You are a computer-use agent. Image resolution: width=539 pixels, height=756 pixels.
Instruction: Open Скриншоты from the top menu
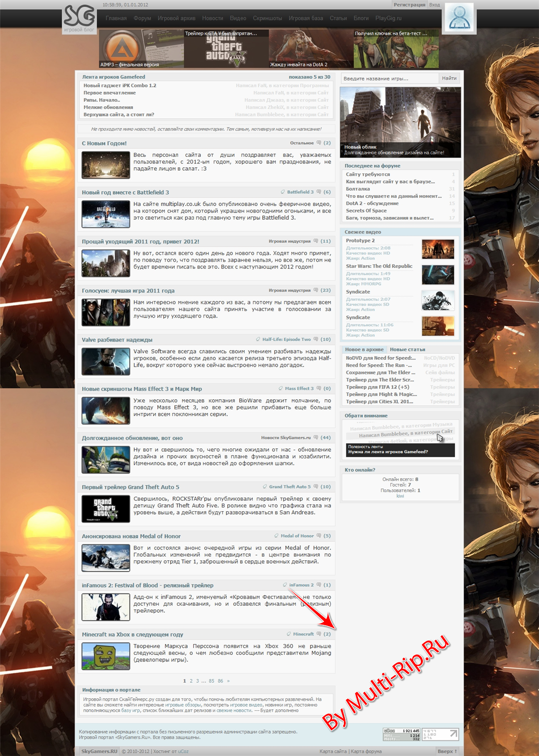tap(267, 18)
